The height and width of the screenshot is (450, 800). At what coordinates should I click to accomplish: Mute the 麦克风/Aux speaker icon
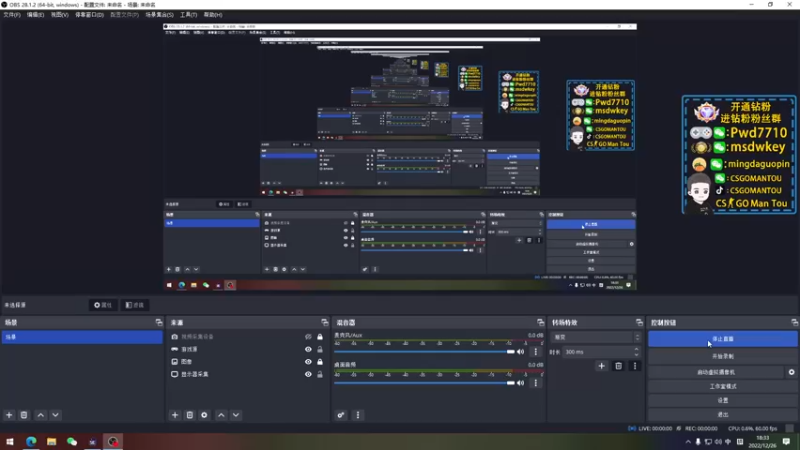pos(521,352)
